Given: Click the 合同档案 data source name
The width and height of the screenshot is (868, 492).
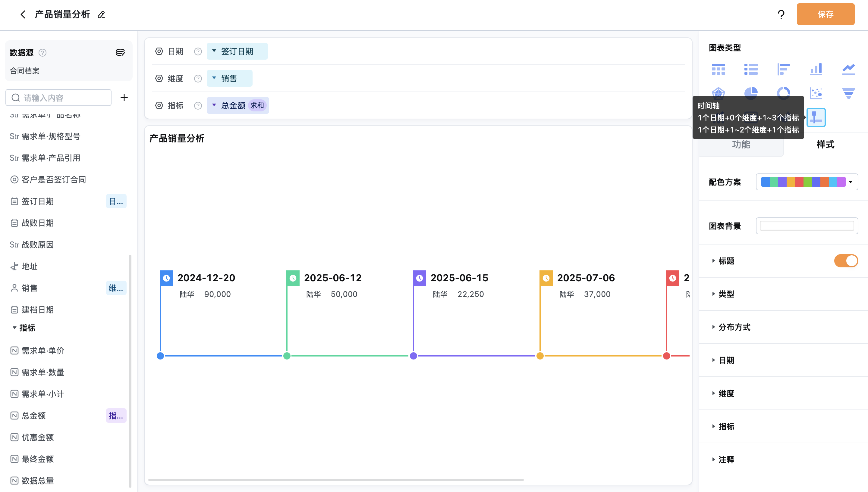Looking at the screenshot, I should [x=24, y=71].
